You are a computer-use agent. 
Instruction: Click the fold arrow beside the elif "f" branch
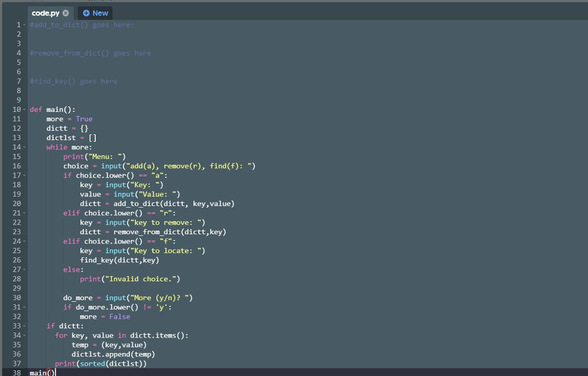pos(24,241)
